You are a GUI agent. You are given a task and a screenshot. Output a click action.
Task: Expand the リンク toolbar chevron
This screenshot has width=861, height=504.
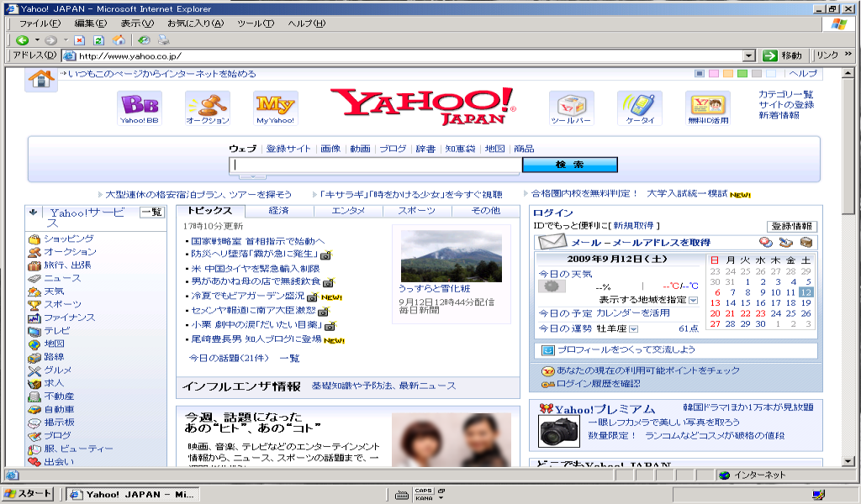click(848, 54)
